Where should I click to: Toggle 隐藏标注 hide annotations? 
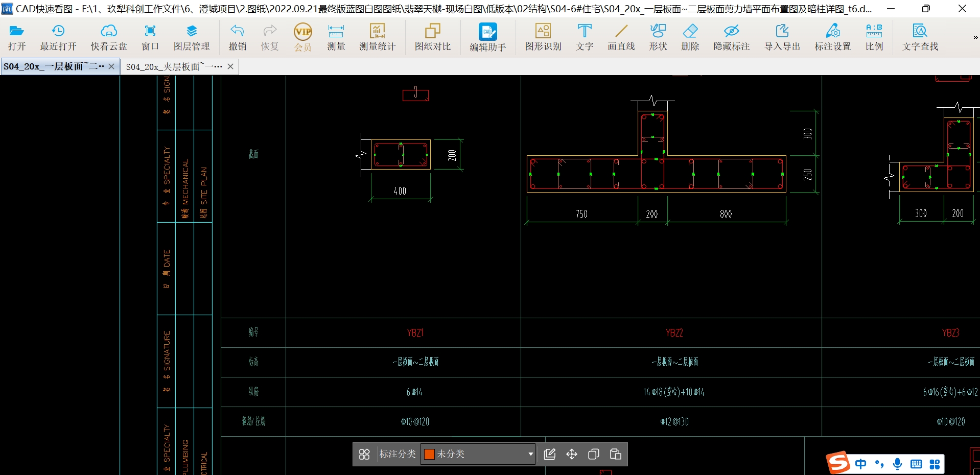coord(732,38)
